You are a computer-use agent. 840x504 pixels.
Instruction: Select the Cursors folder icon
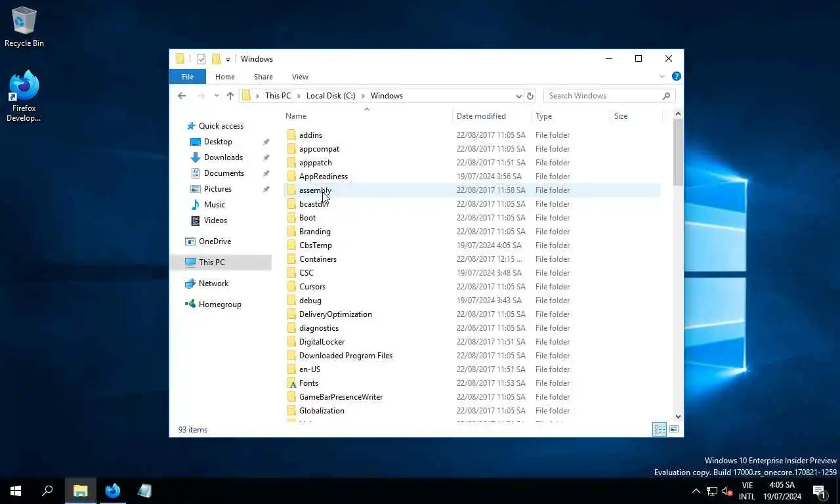coord(292,287)
